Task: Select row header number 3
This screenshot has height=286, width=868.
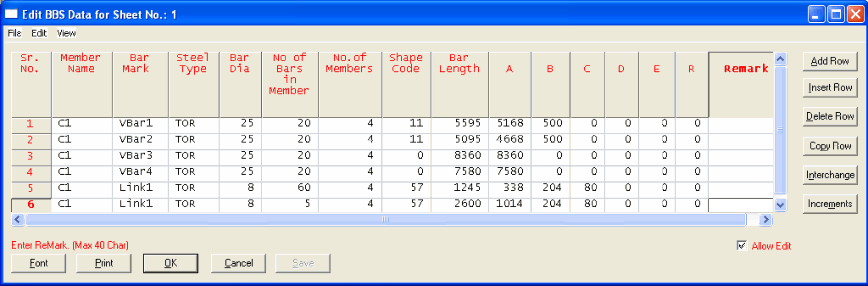Action: [30, 156]
